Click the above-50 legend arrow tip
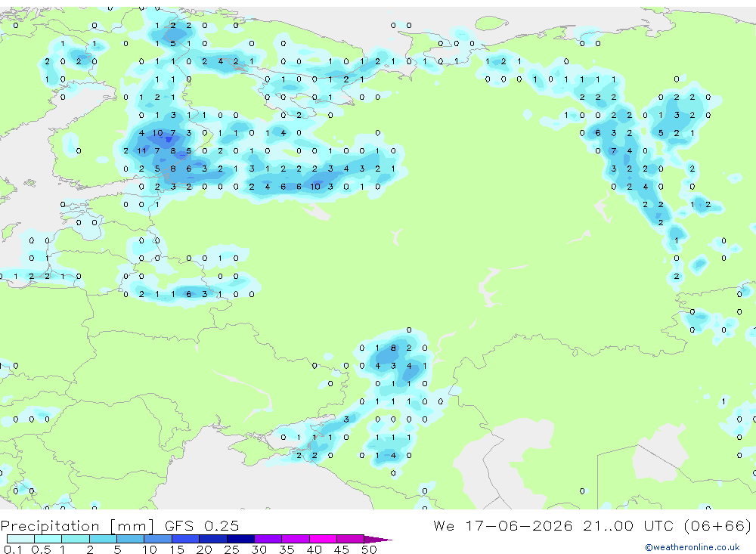The image size is (756, 554). (x=378, y=540)
